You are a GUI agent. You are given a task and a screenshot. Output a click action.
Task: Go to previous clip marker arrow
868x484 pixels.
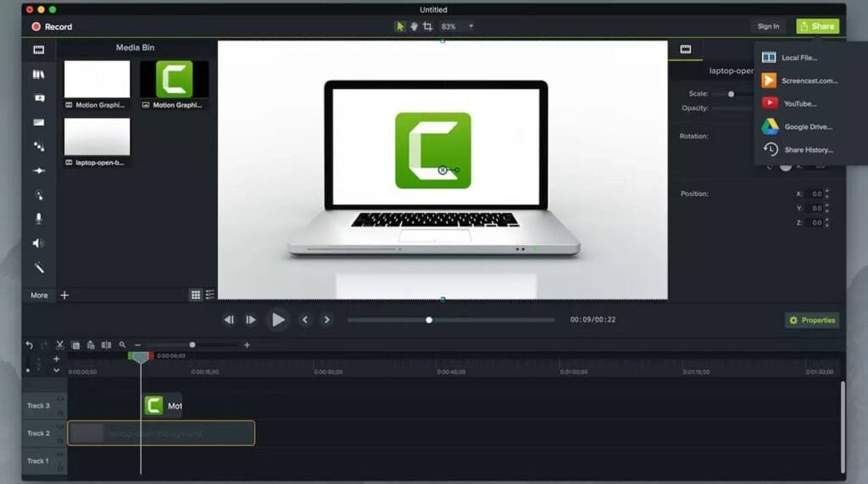pos(304,320)
